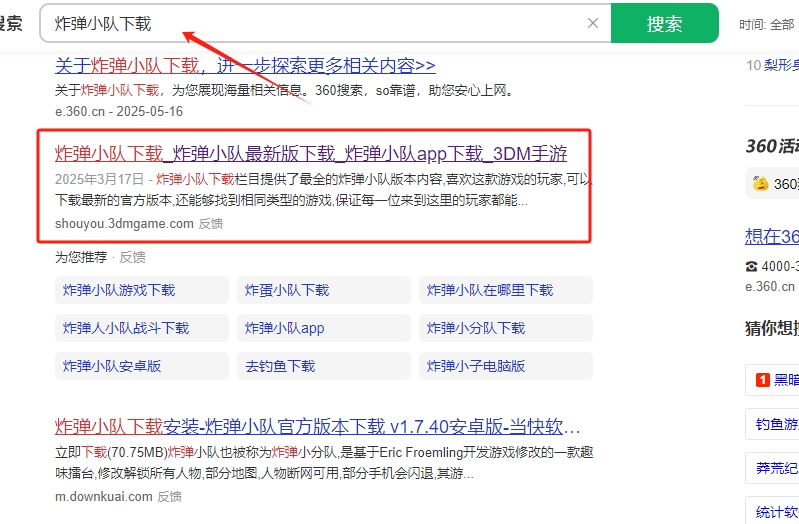Screen dimensions: 799x524
Task: Open sidebar link starting 想在36
Action: 771,237
